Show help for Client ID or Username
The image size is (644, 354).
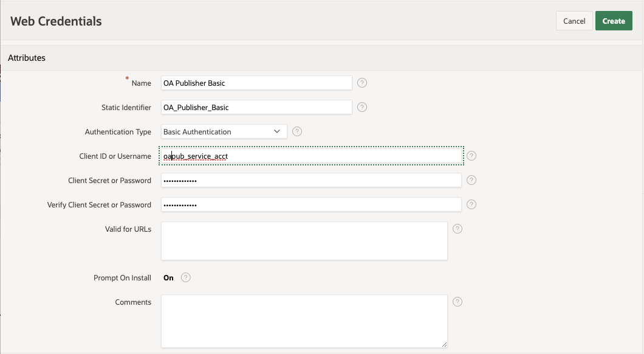click(x=471, y=156)
